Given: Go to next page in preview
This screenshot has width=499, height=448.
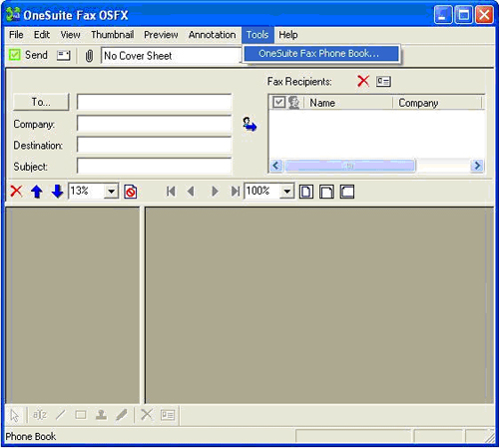Looking at the screenshot, I should [x=215, y=192].
